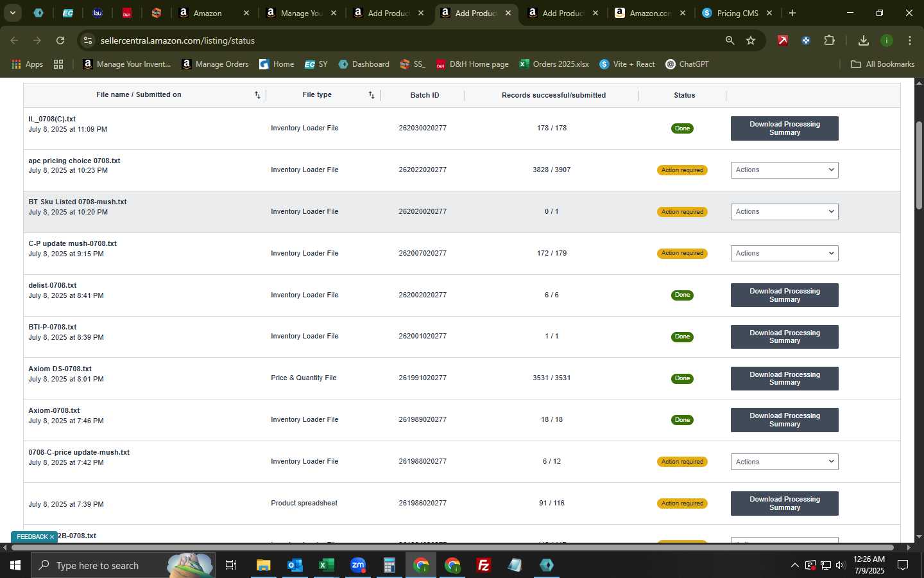
Task: Open Actions dropdown for BT Sku Listed 0708-mush.txt
Action: [x=784, y=212]
